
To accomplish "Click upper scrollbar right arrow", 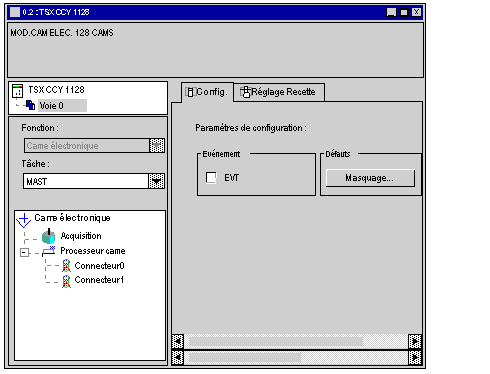I will coord(415,341).
